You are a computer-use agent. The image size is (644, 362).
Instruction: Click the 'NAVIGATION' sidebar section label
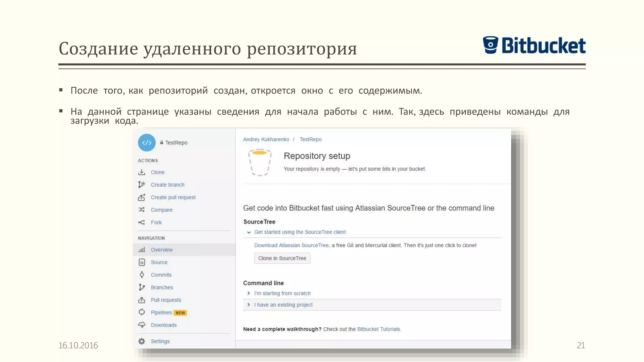pyautogui.click(x=151, y=238)
